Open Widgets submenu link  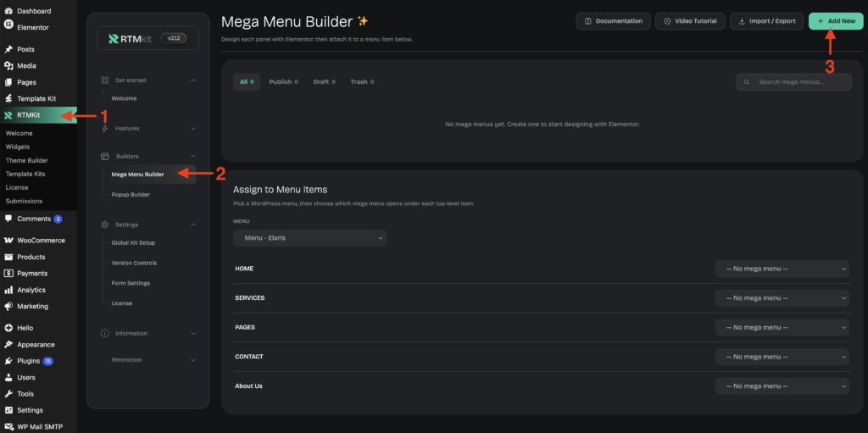coord(18,147)
